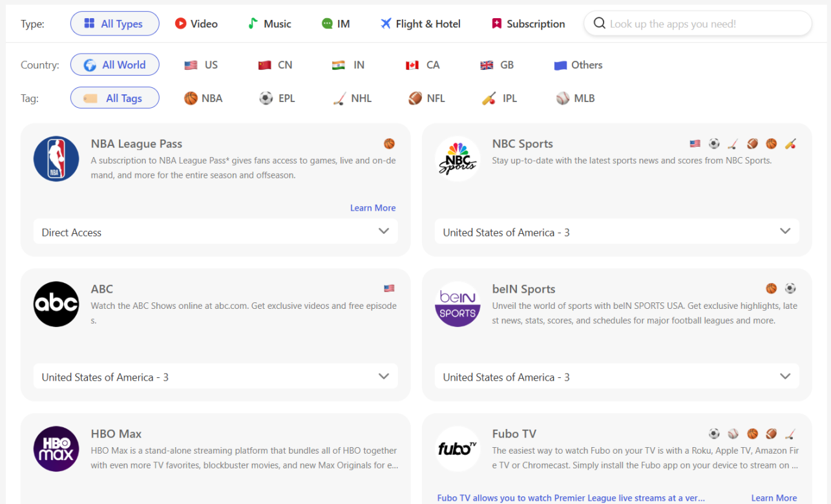Viewport: 831px width, 504px height.
Task: Switch to the Video type tab
Action: [196, 24]
